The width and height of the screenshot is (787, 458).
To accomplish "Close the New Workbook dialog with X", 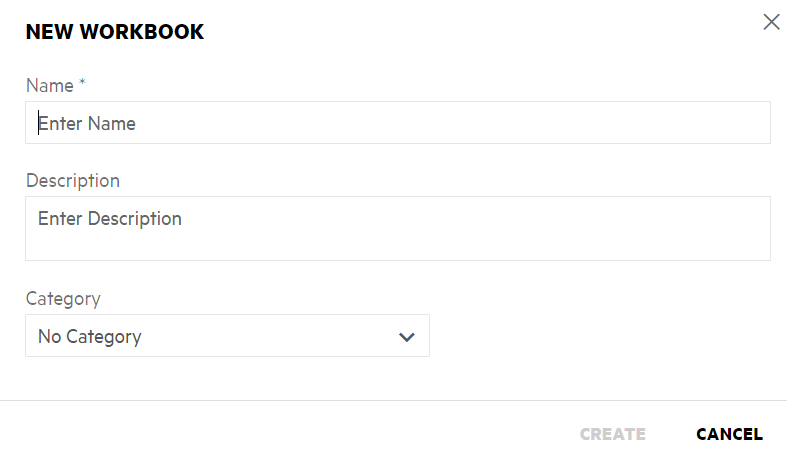I will point(771,22).
